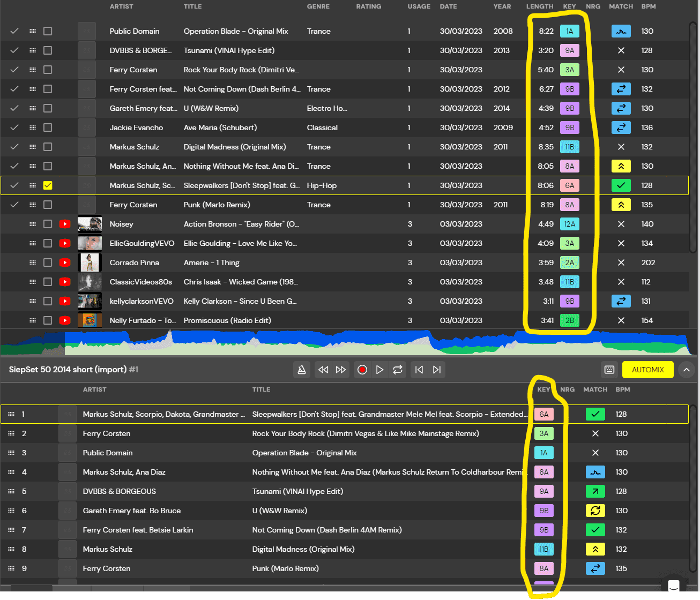
Task: Click the metronome icon in the transport bar
Action: [302, 370]
